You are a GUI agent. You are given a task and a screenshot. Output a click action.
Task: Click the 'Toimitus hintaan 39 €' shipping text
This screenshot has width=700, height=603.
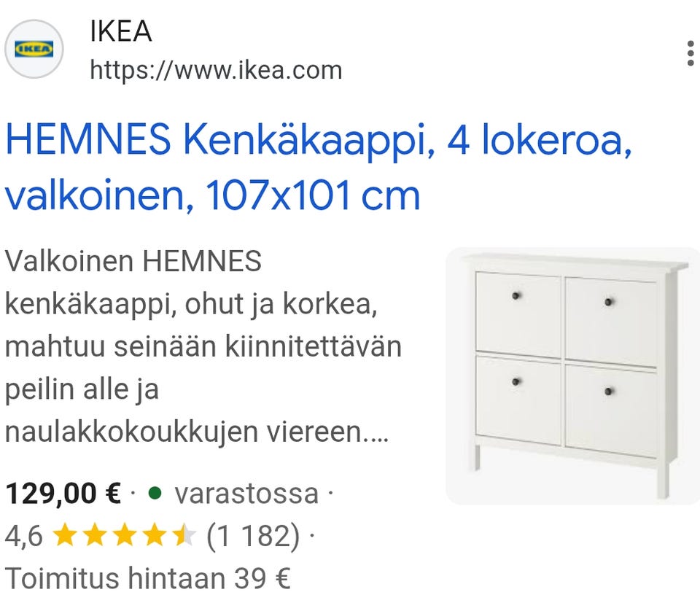[148, 578]
